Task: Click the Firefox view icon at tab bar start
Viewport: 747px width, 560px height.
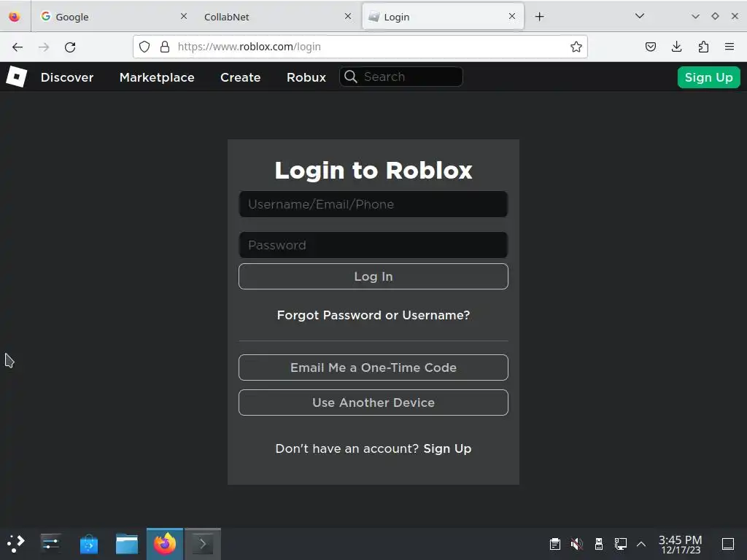Action: point(15,17)
